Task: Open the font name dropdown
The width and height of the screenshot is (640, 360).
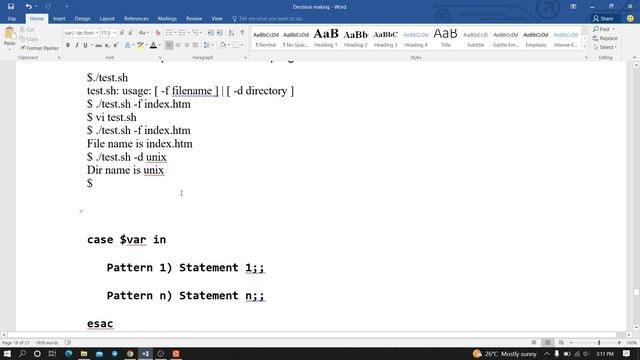Action: (97, 33)
